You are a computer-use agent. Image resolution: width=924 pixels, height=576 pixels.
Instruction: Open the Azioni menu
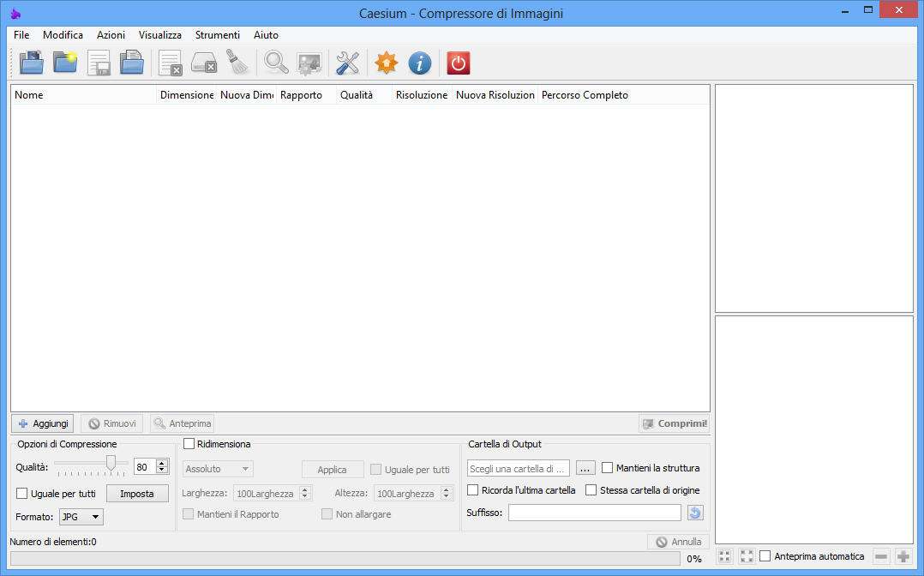pos(111,35)
